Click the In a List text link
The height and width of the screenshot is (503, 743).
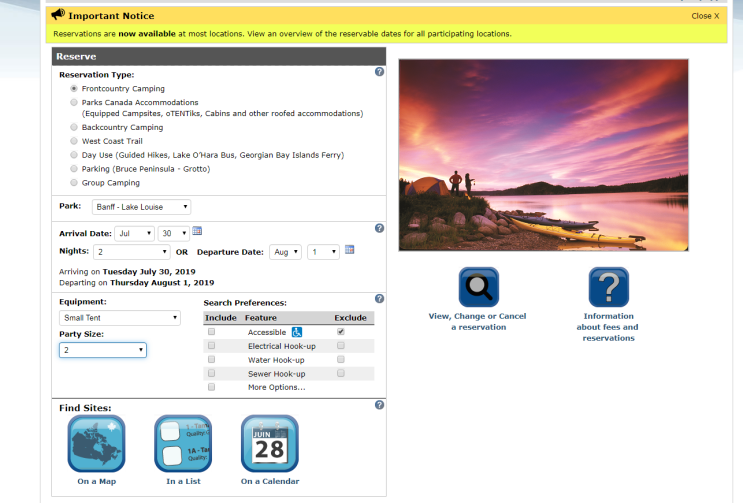(183, 481)
